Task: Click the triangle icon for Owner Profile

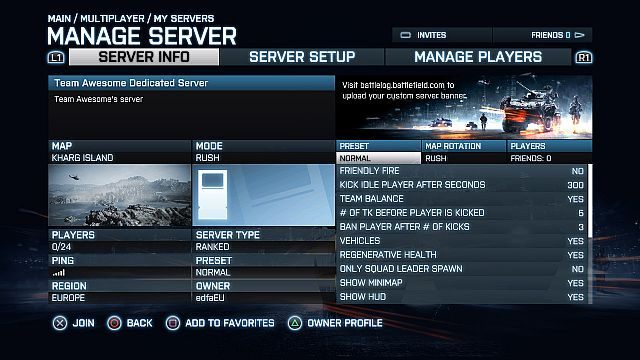Action: 295,323
